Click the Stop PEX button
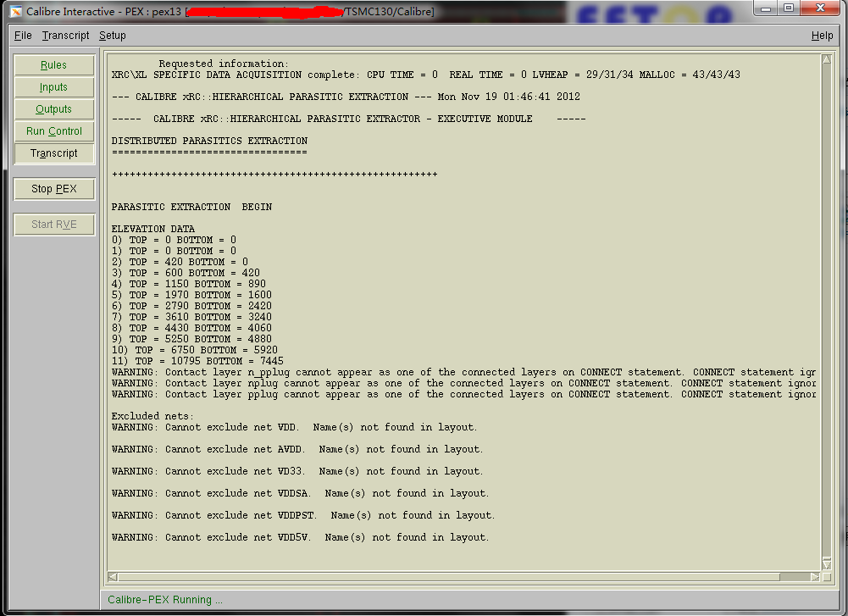Screen dimensions: 848x616 54,189
